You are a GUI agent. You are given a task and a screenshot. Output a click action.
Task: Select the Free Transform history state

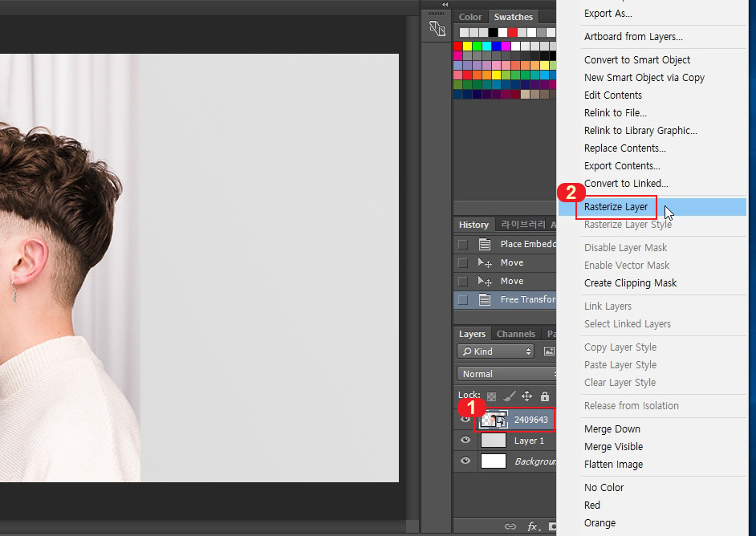(x=505, y=300)
